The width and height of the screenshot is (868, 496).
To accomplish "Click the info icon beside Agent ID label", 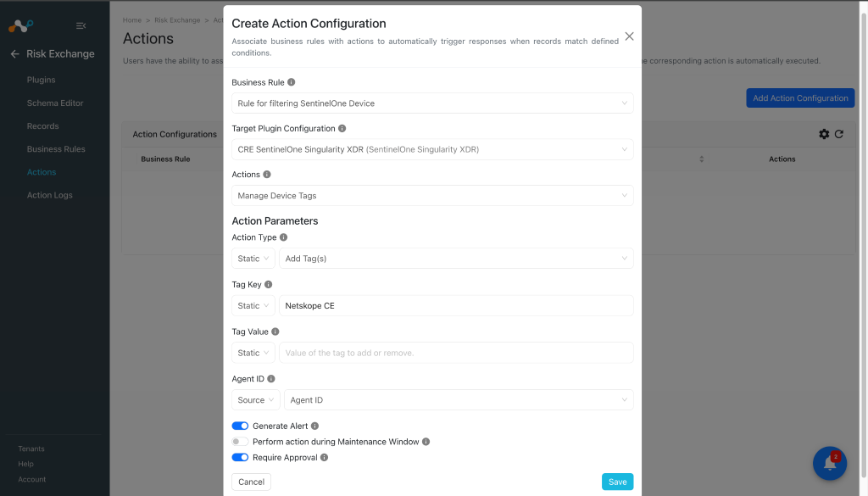I will tap(271, 379).
